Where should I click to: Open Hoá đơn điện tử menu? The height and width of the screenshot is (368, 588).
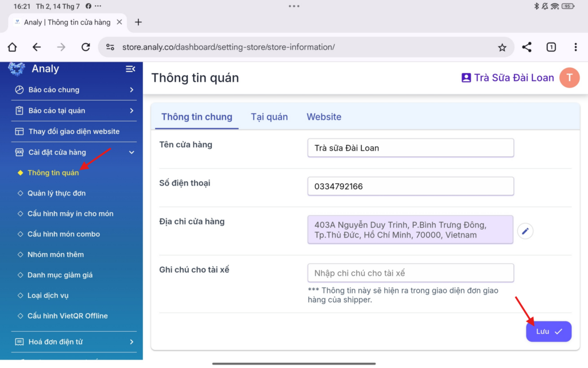tap(74, 342)
